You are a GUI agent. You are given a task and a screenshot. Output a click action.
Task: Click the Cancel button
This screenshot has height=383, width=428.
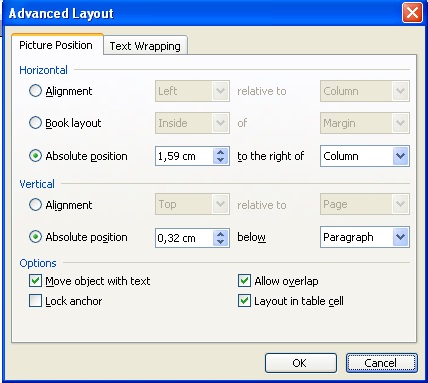(x=381, y=363)
